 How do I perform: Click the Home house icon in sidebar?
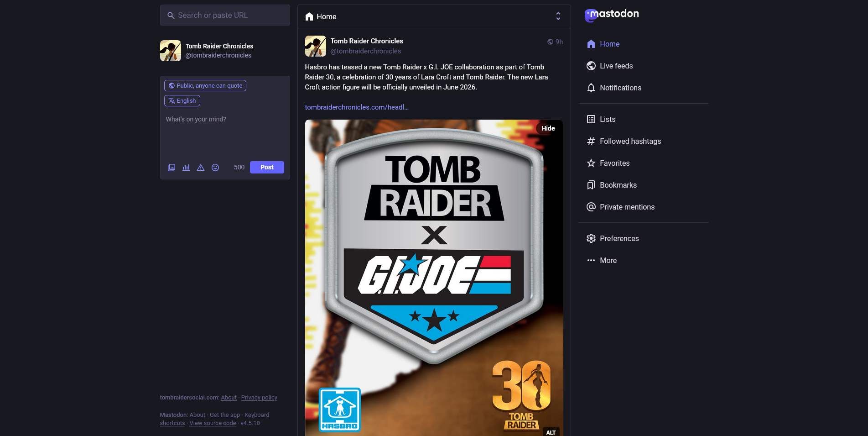(591, 44)
